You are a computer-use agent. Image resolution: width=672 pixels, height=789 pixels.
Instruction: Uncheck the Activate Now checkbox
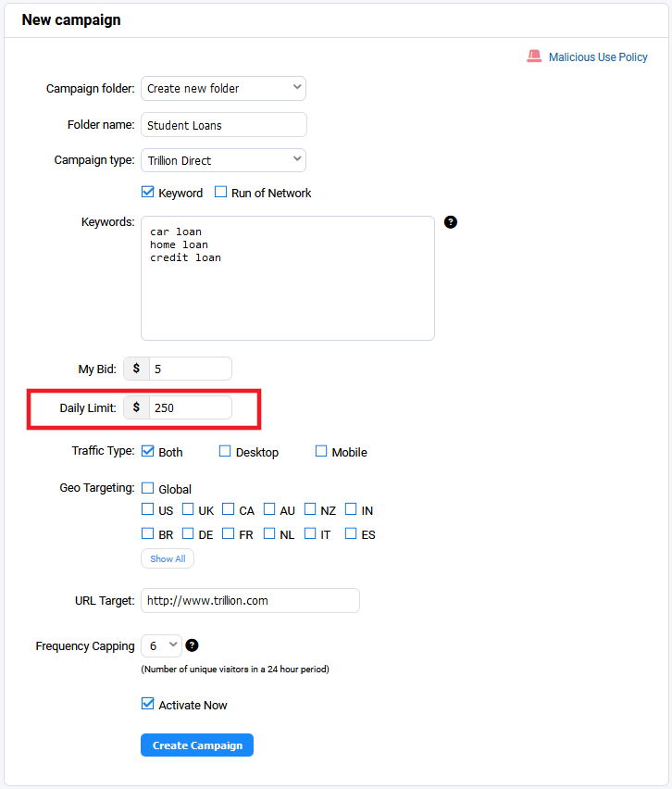pyautogui.click(x=147, y=704)
